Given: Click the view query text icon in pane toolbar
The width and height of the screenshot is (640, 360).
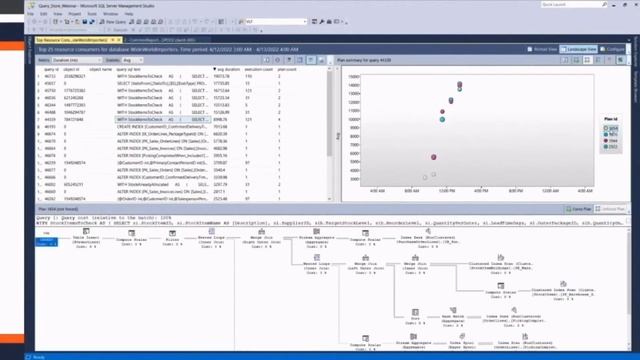Looking at the screenshot, I should (289, 60).
